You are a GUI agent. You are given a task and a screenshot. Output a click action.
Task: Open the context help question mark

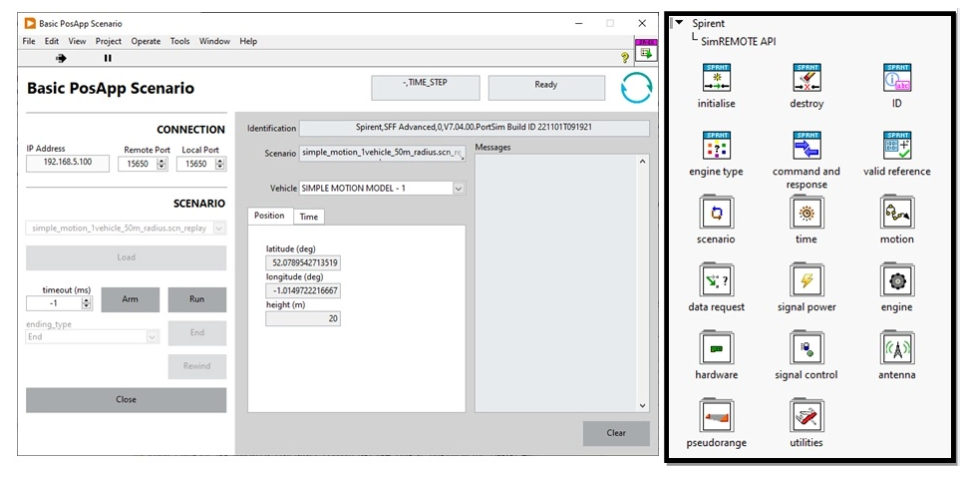625,58
